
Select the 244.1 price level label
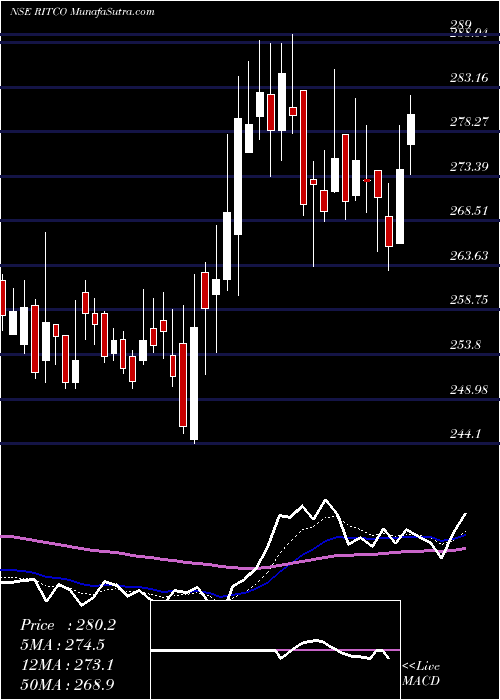click(x=466, y=433)
